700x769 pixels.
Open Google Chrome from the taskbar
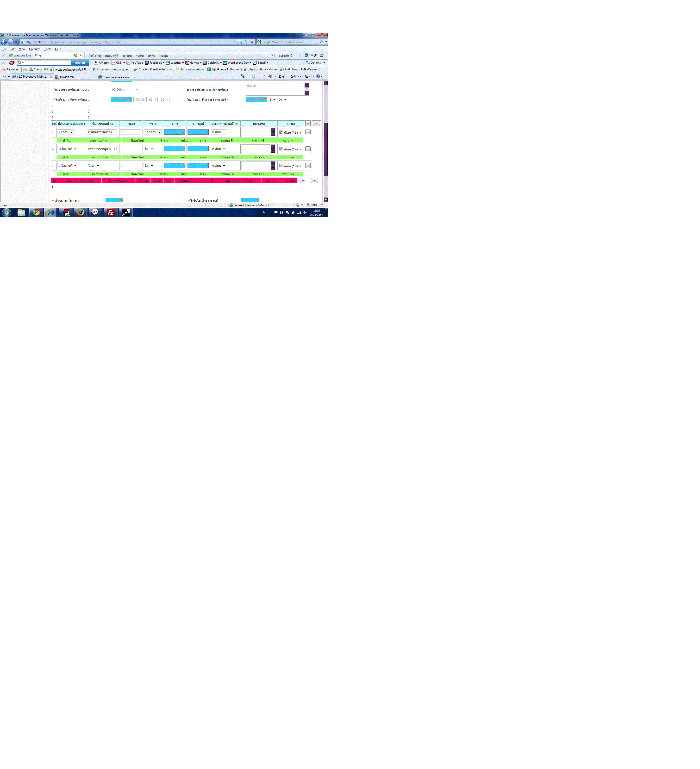tap(36, 212)
